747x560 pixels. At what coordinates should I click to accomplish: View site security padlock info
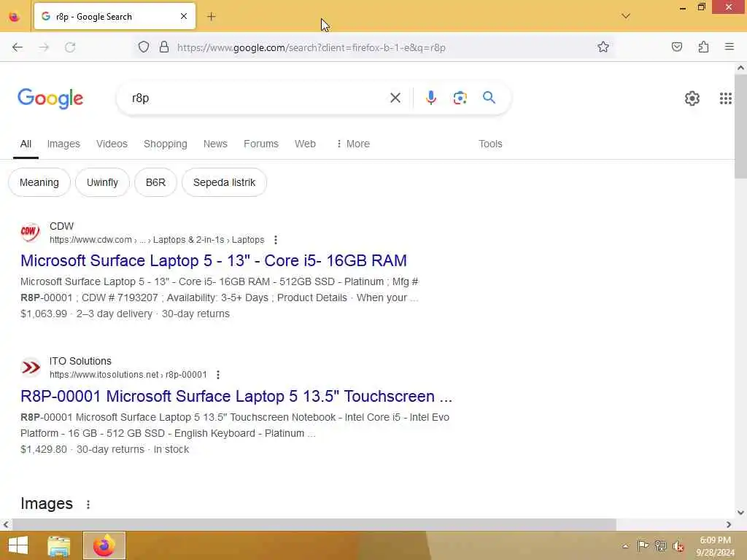pyautogui.click(x=164, y=47)
